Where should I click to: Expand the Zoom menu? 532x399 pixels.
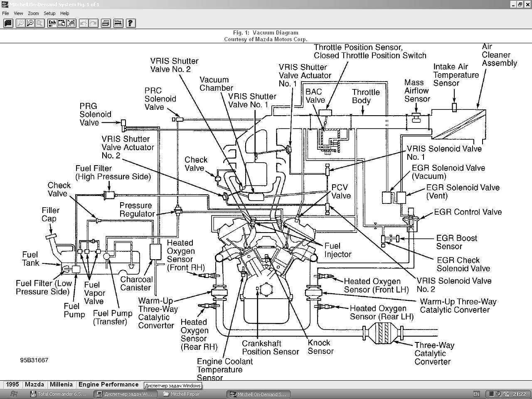(33, 13)
